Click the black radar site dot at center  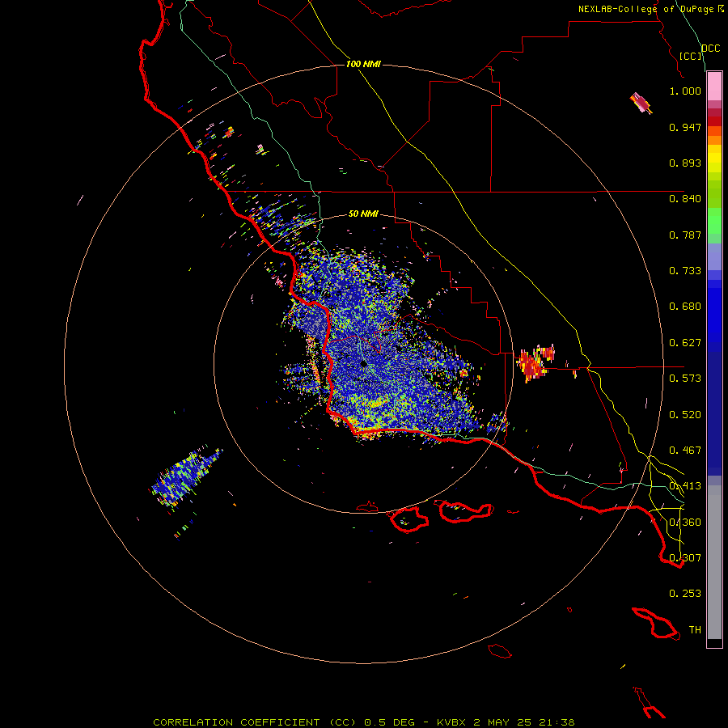tap(363, 363)
